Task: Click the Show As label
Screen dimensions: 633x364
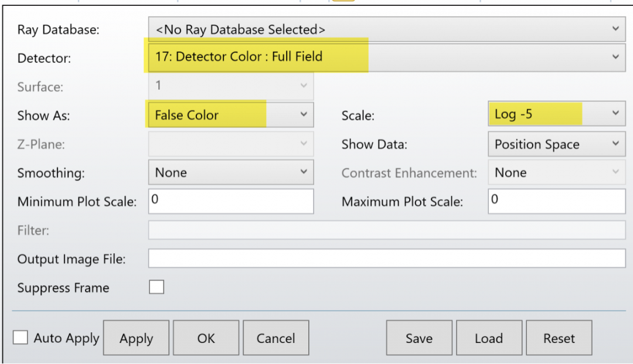Action: 43,115
